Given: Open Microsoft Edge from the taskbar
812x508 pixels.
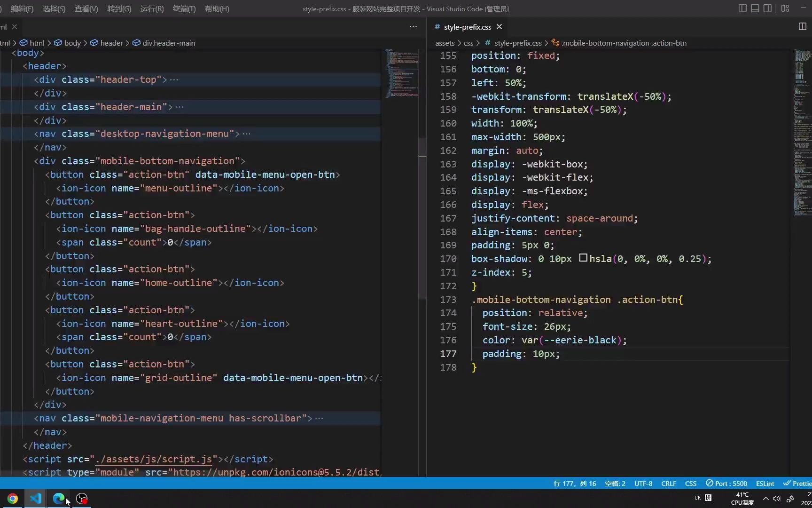Looking at the screenshot, I should click(x=59, y=499).
